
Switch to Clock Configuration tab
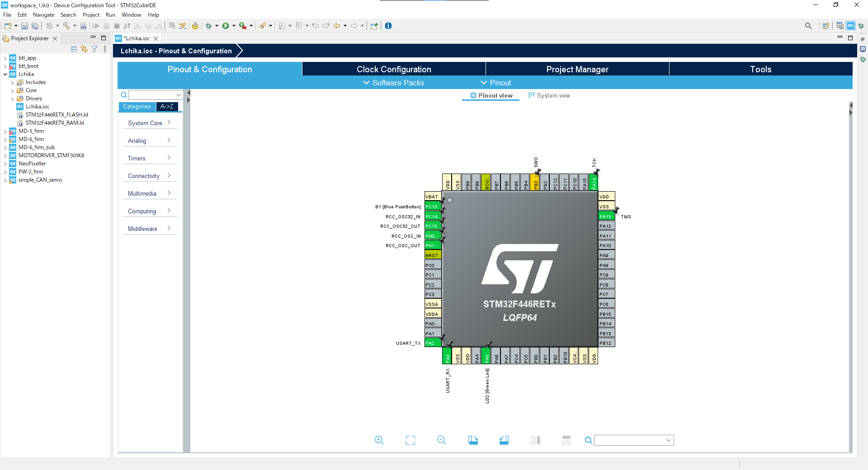tap(394, 69)
